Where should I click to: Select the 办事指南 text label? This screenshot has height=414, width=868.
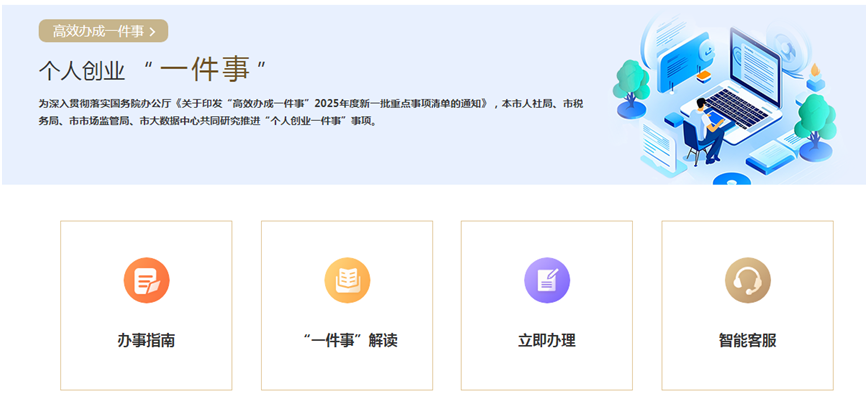(146, 340)
